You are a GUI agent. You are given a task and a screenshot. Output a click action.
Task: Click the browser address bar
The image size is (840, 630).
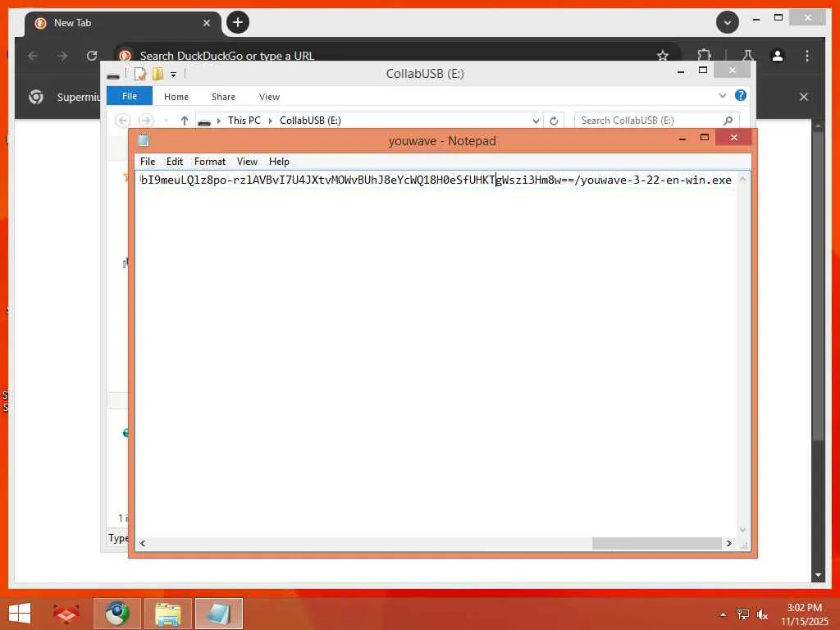pyautogui.click(x=396, y=55)
